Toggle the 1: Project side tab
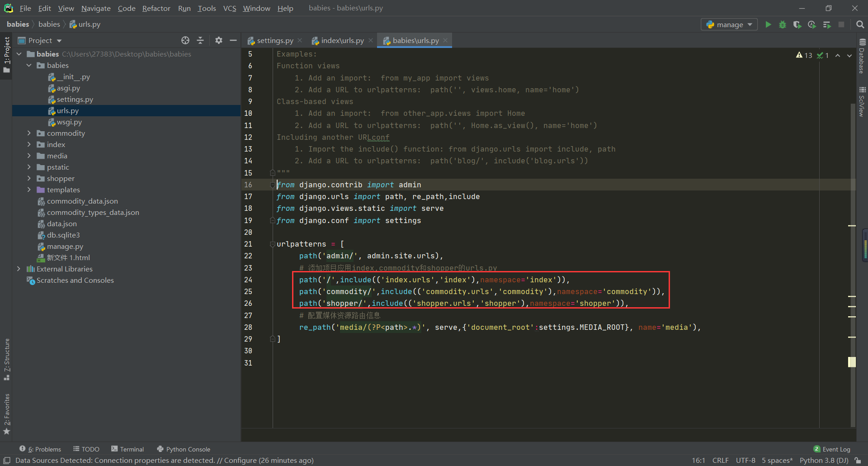 point(7,54)
